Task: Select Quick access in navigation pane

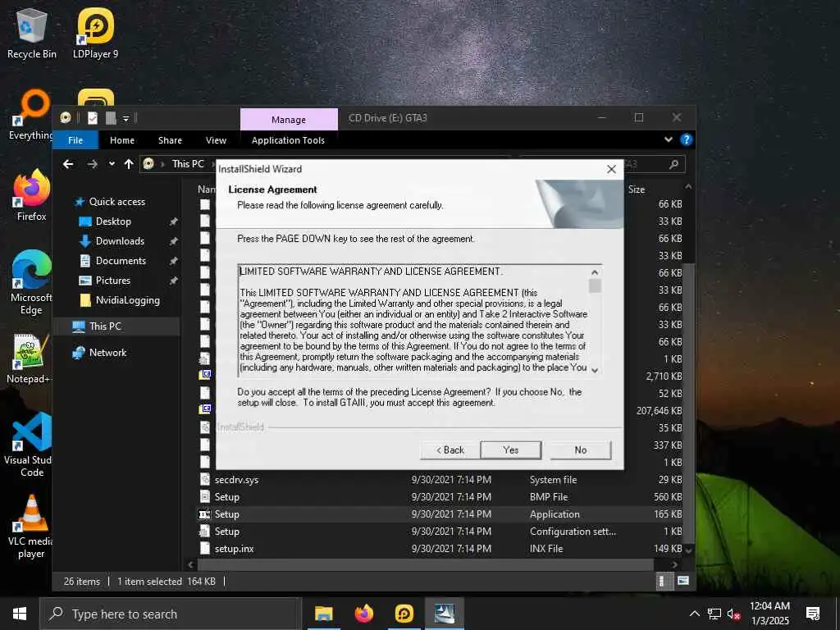Action: [x=116, y=202]
